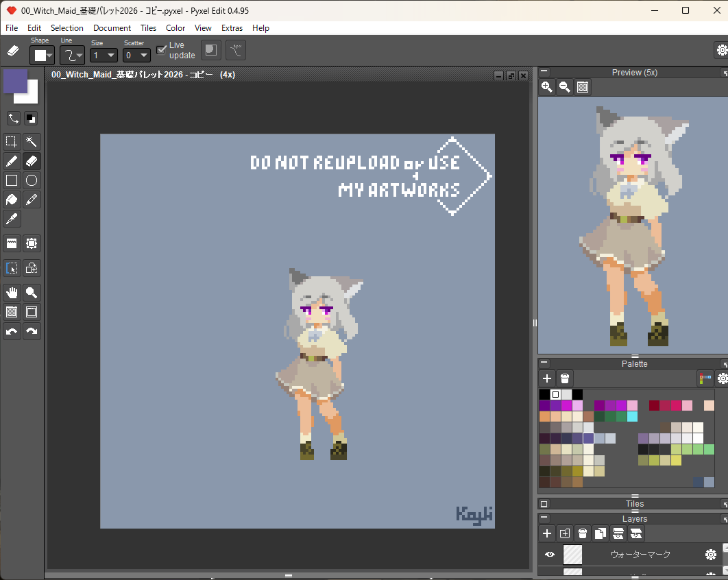Toggle Live update checkbox
The width and height of the screenshot is (728, 580).
click(162, 49)
